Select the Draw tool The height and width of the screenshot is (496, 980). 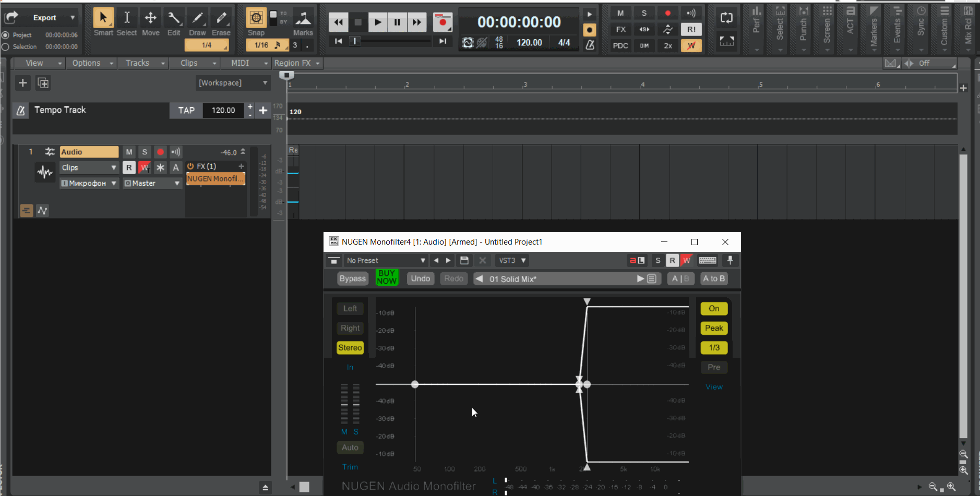click(x=197, y=18)
